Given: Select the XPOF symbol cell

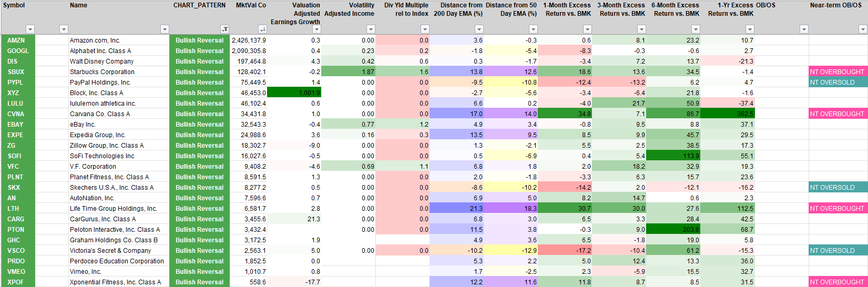Looking at the screenshot, I should (x=18, y=282).
